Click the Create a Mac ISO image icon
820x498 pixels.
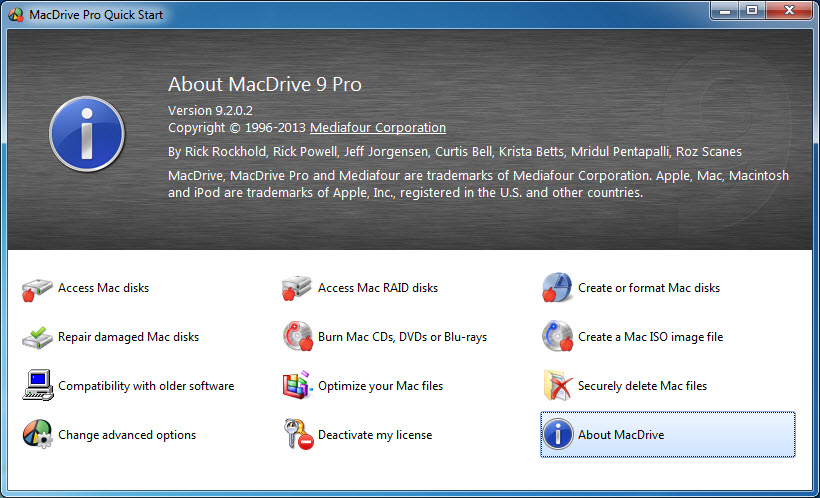(x=557, y=336)
